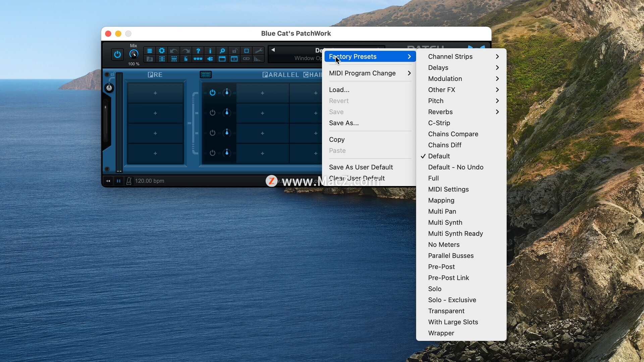The image size is (644, 362).
Task: Select Copy in the preset menu
Action: click(x=370, y=139)
